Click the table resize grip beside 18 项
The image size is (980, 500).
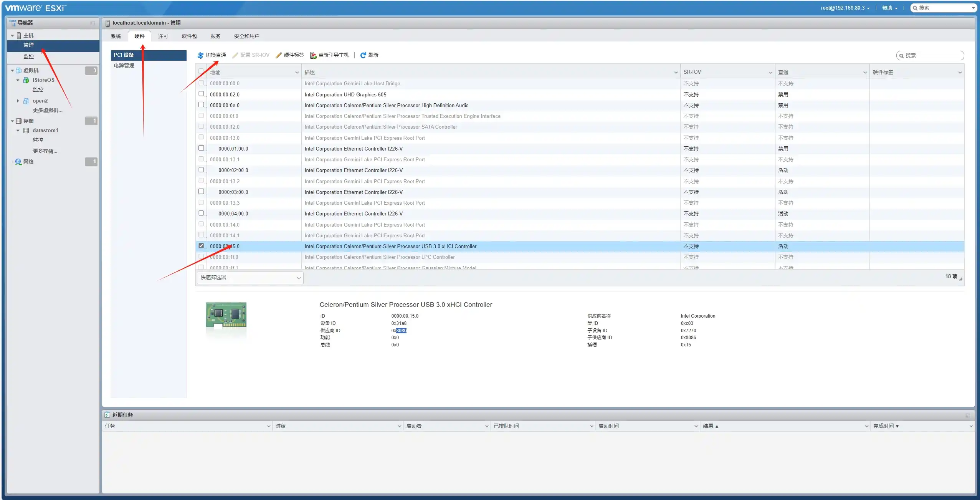(961, 279)
